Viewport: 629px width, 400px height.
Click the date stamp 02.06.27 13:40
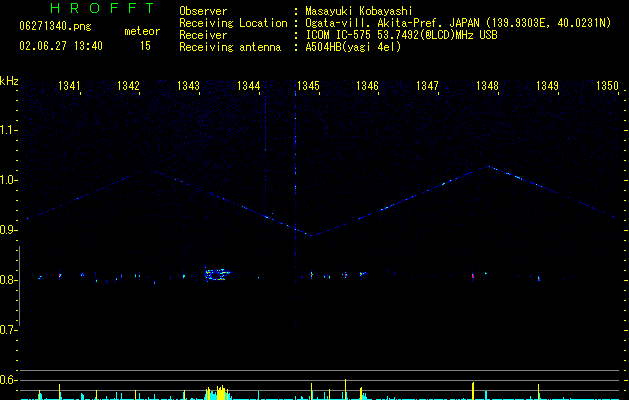(x=61, y=46)
